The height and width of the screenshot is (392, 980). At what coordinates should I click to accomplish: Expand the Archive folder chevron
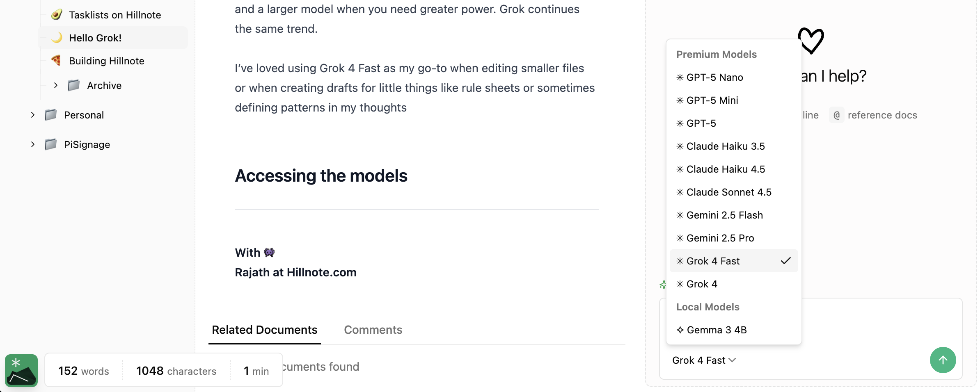pos(56,85)
